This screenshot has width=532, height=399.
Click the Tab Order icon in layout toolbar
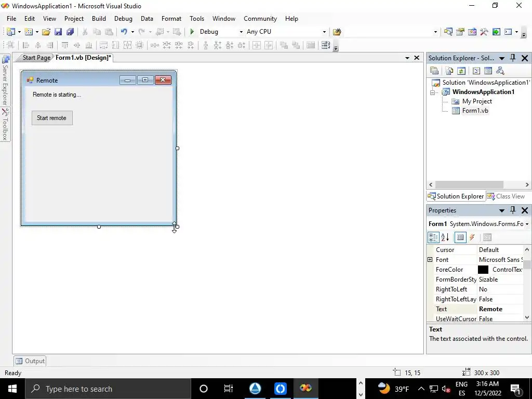point(326,45)
